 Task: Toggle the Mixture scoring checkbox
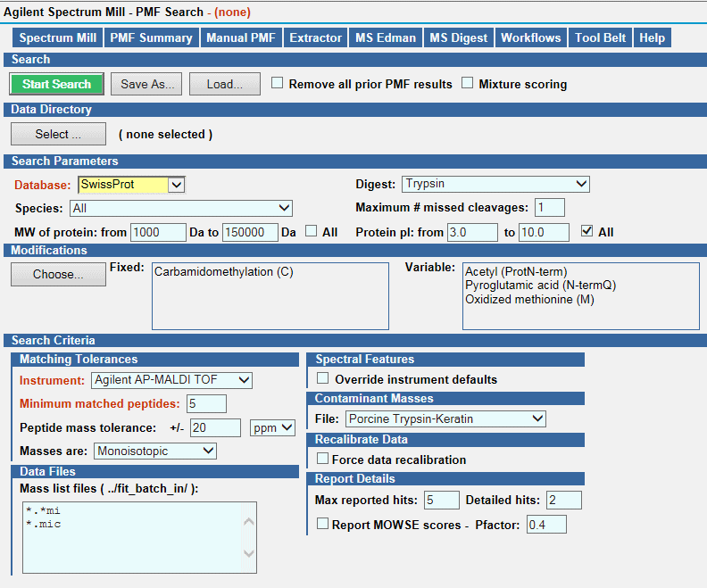point(468,83)
